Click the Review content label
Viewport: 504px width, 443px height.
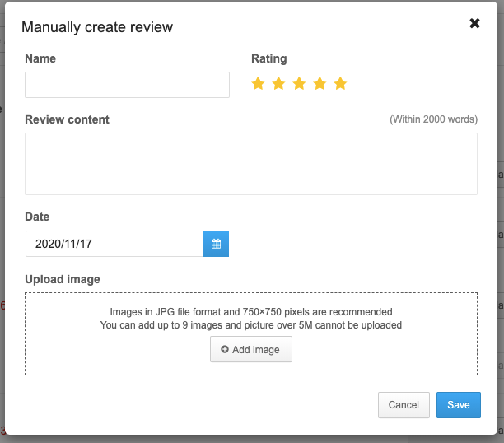(x=67, y=119)
